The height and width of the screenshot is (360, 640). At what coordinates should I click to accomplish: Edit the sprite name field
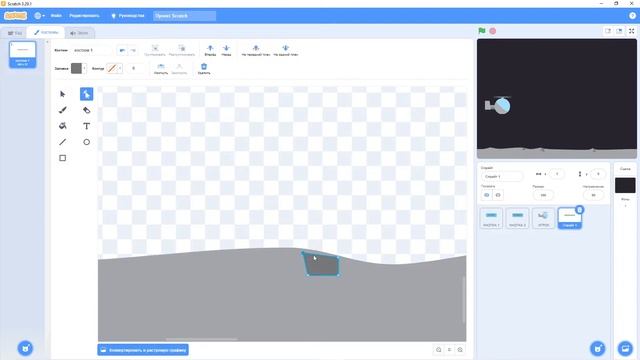(x=502, y=176)
